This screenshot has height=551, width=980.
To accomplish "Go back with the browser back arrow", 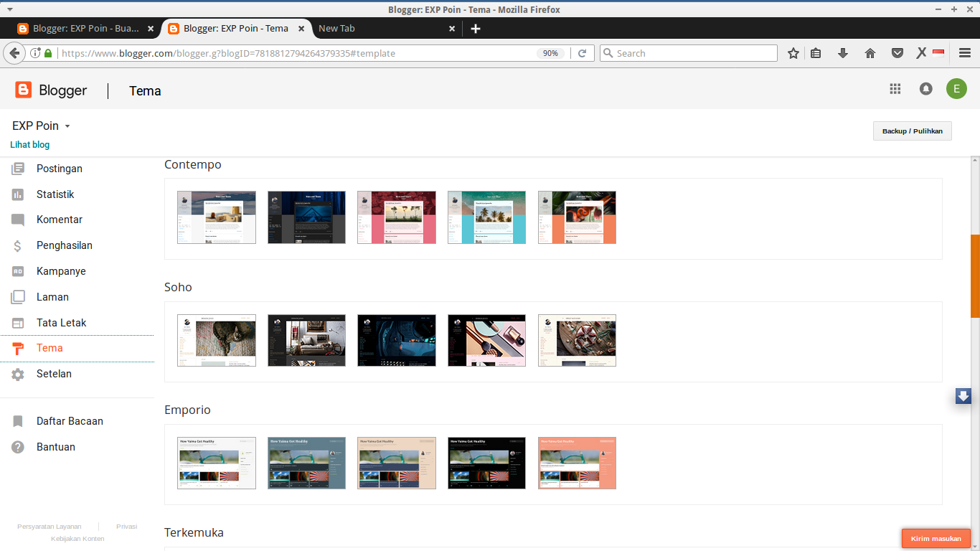I will 14,53.
